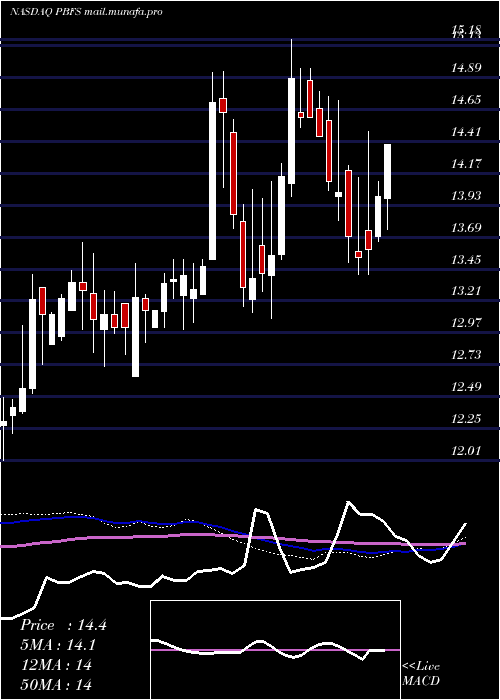Click the '5MA : 14.1' readout
Viewport: 500px width, 700px height.
pos(58,645)
